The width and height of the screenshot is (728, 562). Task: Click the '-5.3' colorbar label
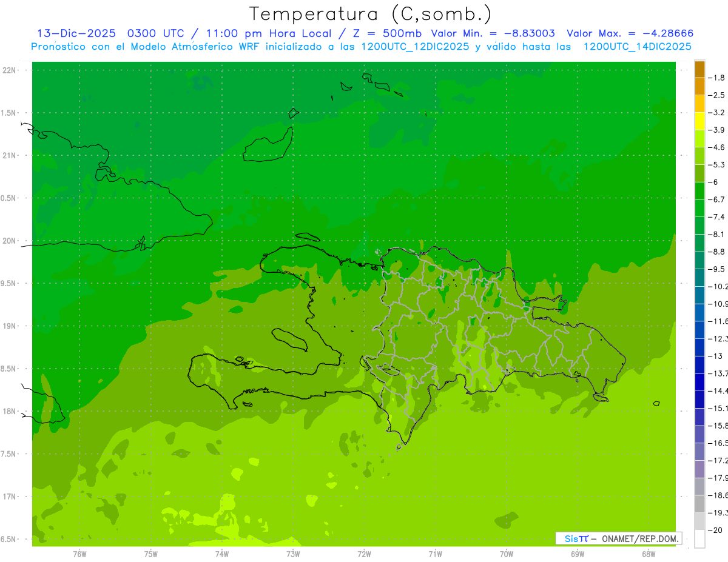tap(716, 164)
